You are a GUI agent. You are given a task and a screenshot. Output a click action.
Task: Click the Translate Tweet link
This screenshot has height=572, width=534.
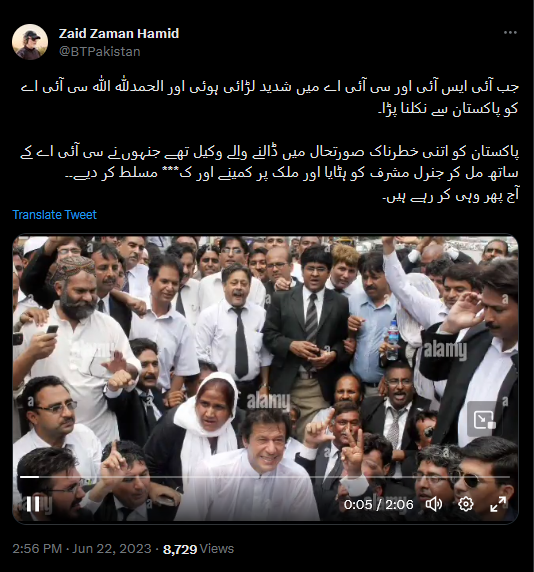[x=54, y=214]
